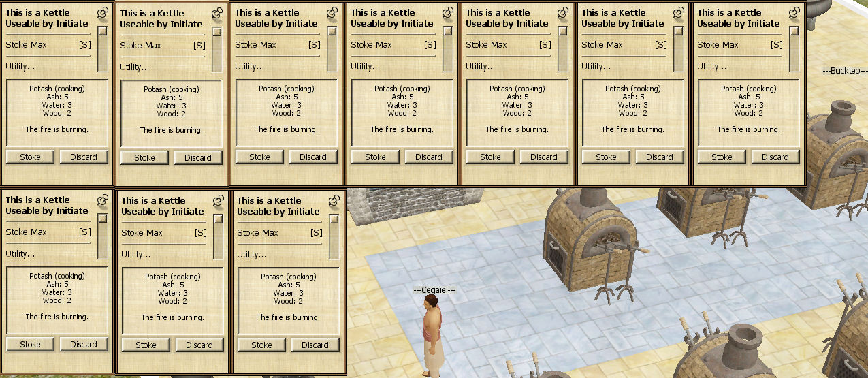Open Utility... submenu in fifth top-row kettle window
Screen dimensions: 868x378
point(481,66)
